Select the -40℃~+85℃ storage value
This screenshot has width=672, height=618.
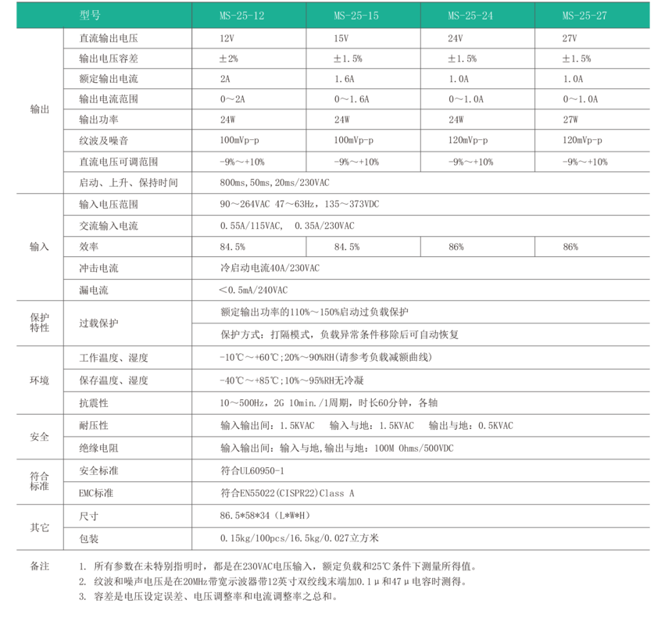pos(291,380)
